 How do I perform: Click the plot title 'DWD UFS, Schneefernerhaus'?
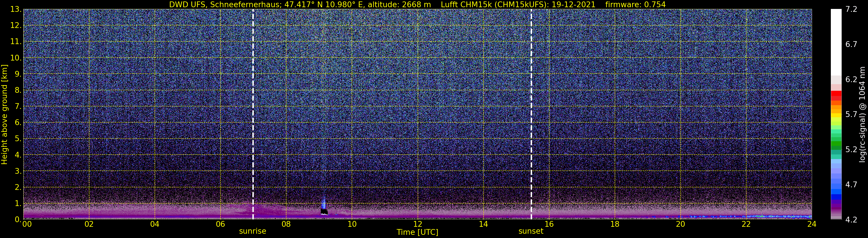[224, 4]
